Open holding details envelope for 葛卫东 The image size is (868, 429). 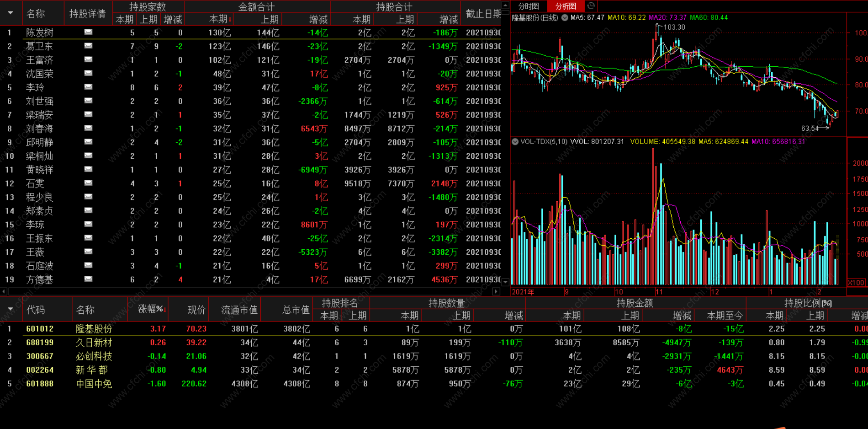(88, 46)
